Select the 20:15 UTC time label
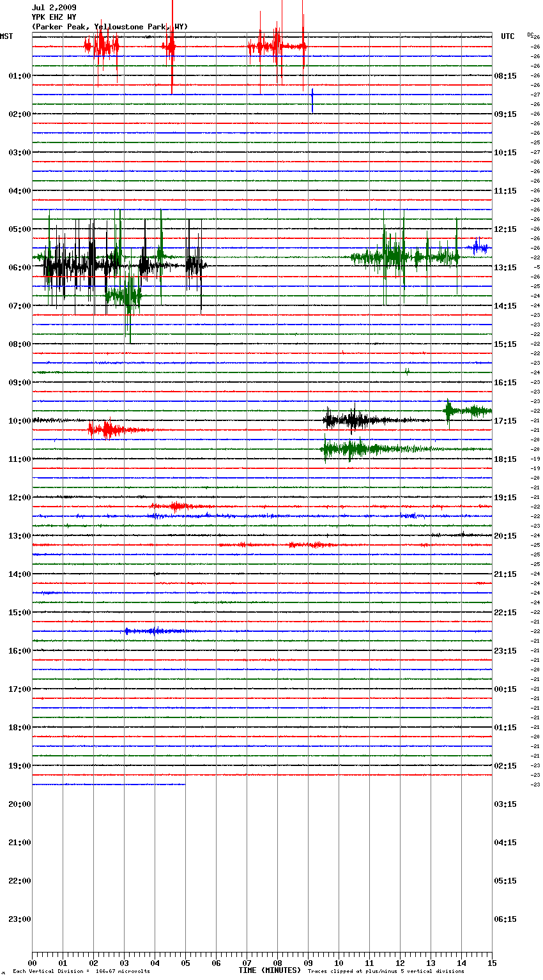This screenshot has width=543, height=980. pos(505,536)
